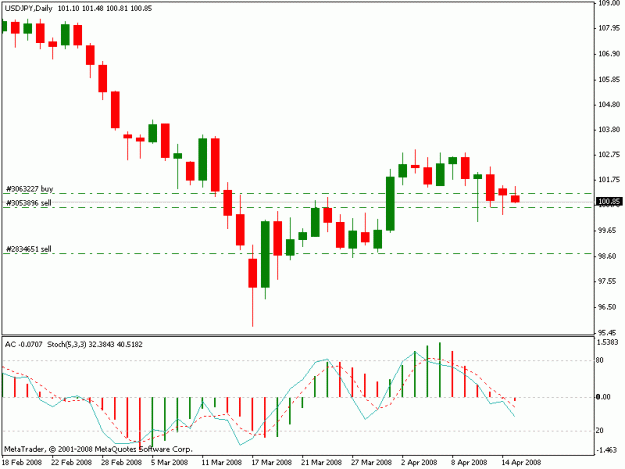Click the -1.463 indicator scale value
The image size is (625, 469).
pyautogui.click(x=607, y=450)
